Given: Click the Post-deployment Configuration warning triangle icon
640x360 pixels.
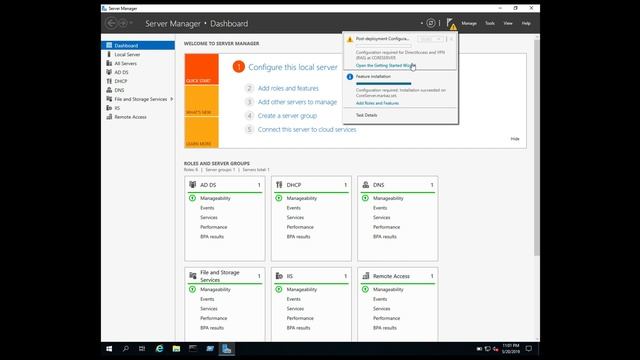Looking at the screenshot, I should pos(350,39).
